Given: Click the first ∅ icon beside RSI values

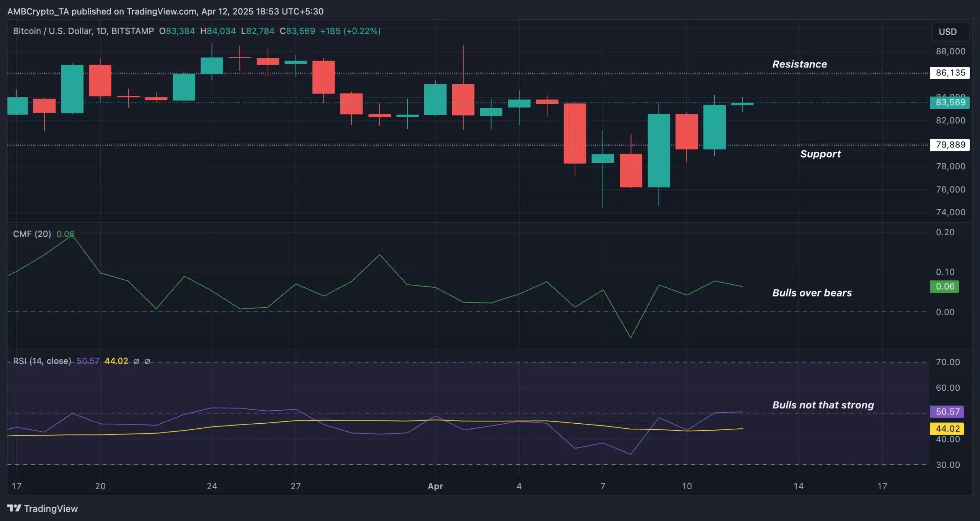Looking at the screenshot, I should point(137,361).
